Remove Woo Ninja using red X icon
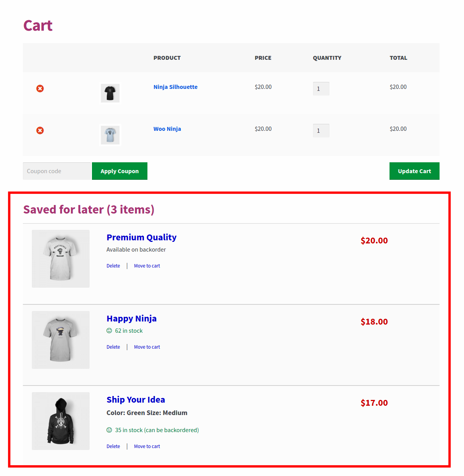464x476 pixels. pyautogui.click(x=40, y=130)
